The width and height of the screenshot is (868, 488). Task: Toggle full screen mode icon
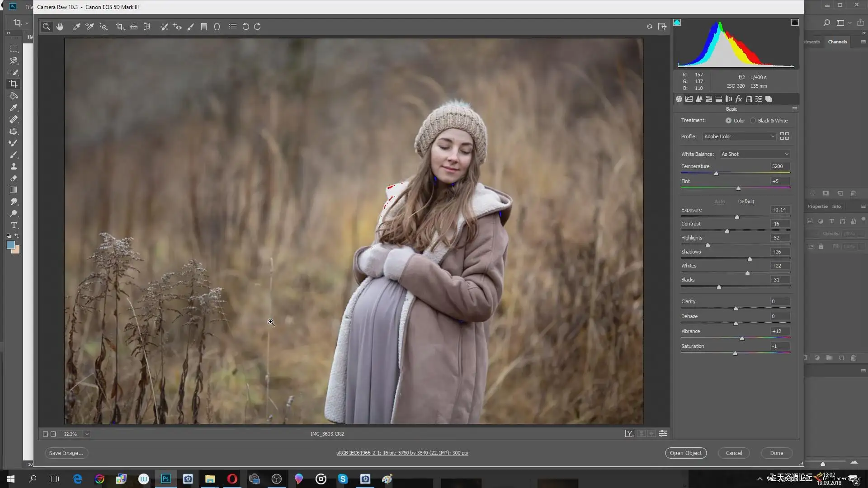click(662, 27)
